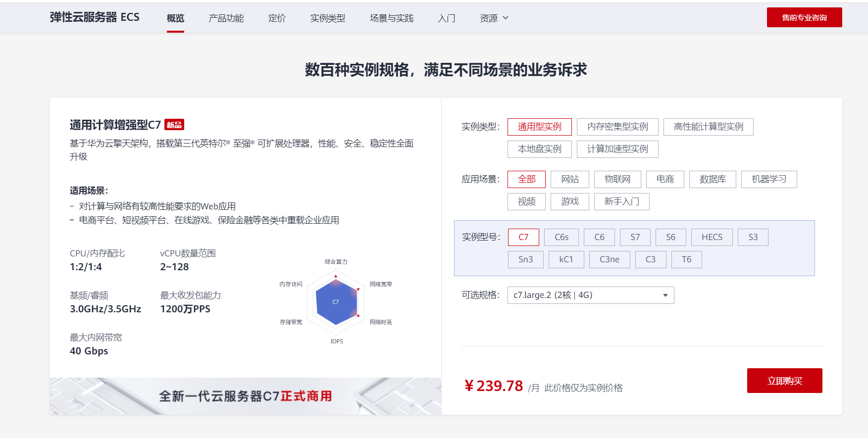The width and height of the screenshot is (868, 438).
Task: Go to the 实例类型 tab
Action: (x=327, y=18)
